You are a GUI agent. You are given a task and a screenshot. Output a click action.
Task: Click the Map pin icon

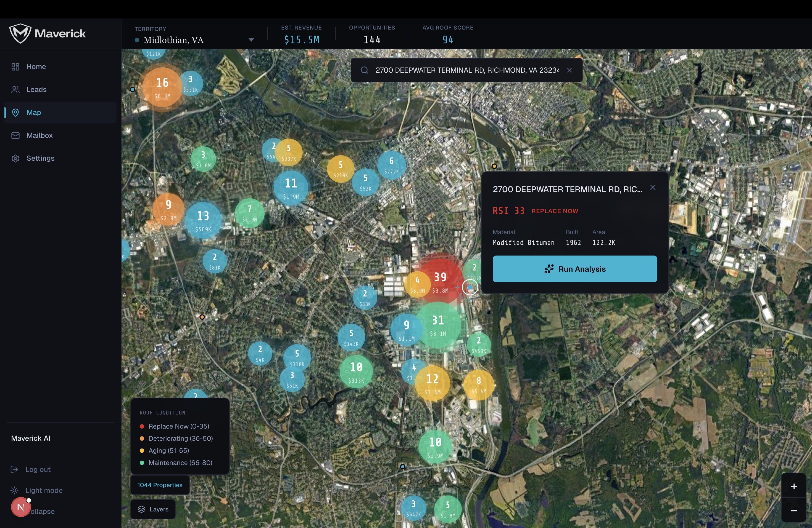[15, 112]
